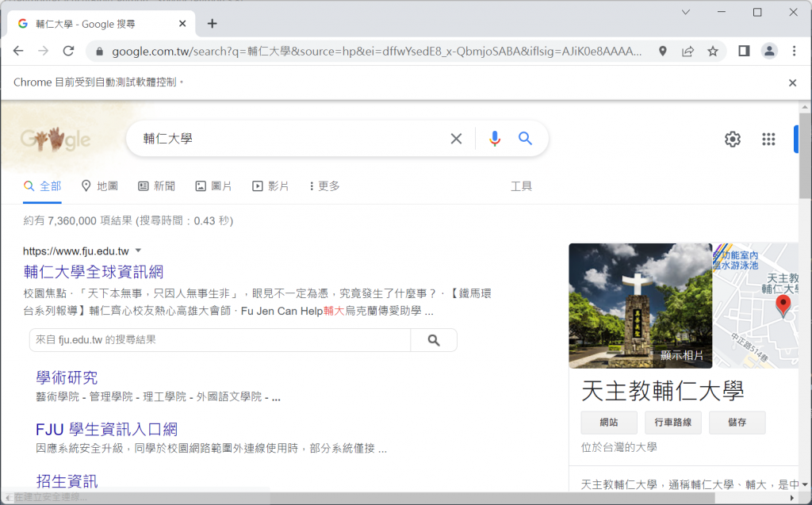Click the 位於台灣的大學 subtitle

tap(619, 447)
